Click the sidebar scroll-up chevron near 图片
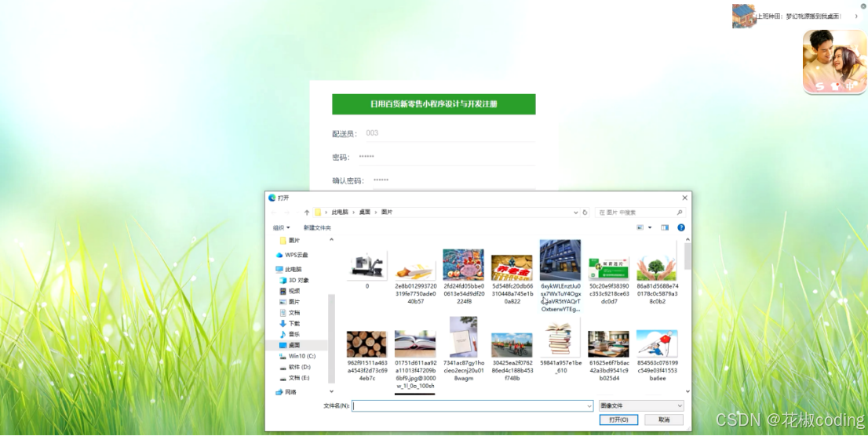This screenshot has width=868, height=436. pyautogui.click(x=332, y=240)
